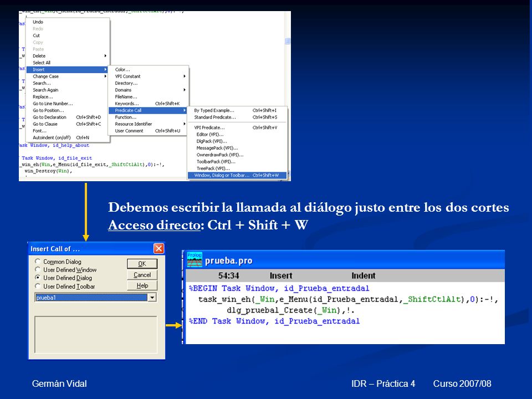This screenshot has width=532, height=399.
Task: Choose Go to Clause entry
Action: coord(68,124)
